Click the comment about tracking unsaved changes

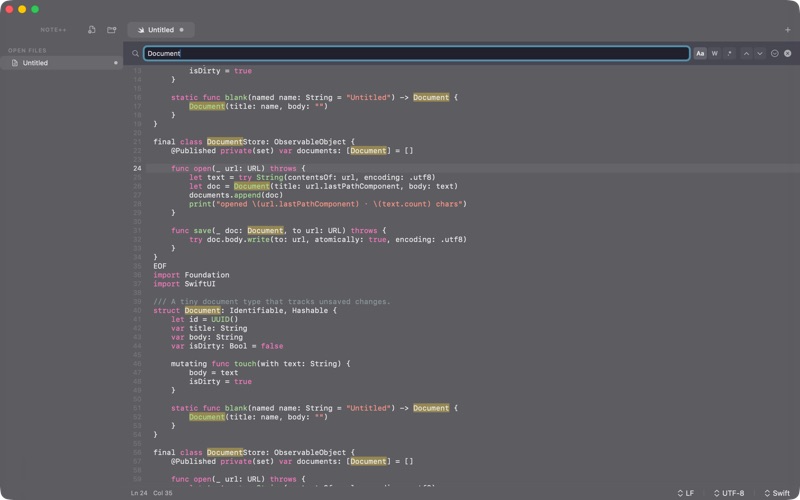coord(272,302)
